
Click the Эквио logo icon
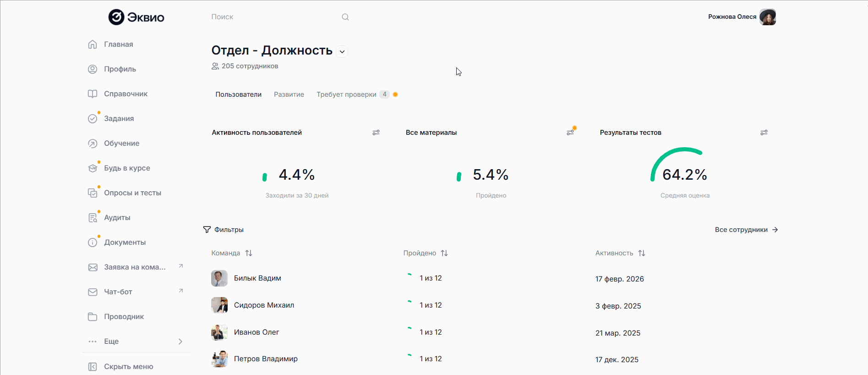click(x=116, y=17)
